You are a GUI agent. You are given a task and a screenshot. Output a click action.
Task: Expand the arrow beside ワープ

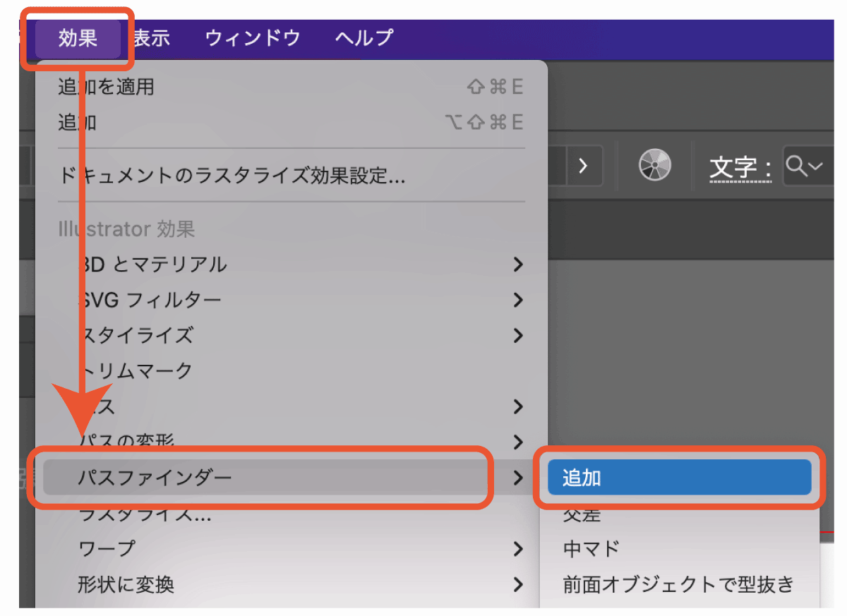click(519, 548)
